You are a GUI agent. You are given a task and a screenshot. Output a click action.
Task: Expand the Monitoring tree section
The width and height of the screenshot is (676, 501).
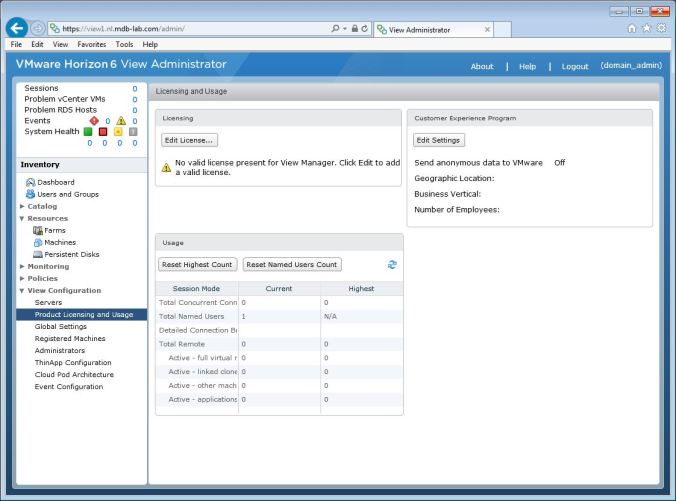click(23, 266)
